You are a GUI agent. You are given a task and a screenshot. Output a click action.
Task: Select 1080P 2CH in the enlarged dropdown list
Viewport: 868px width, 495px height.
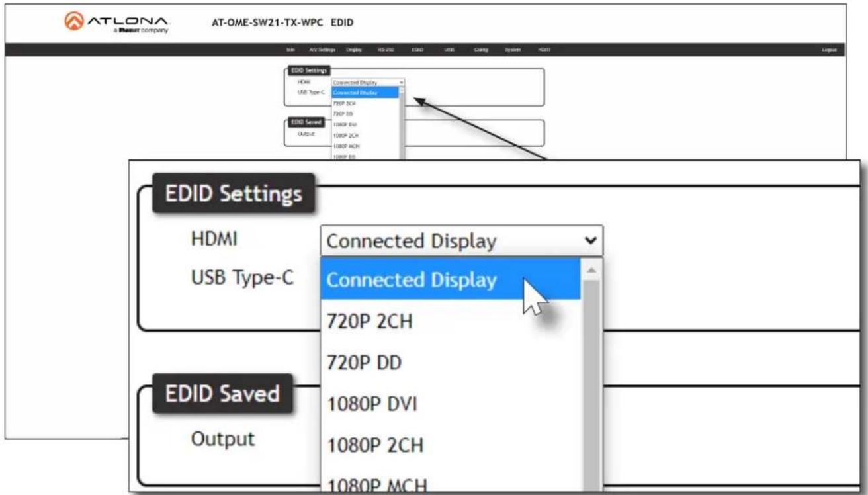click(x=451, y=445)
